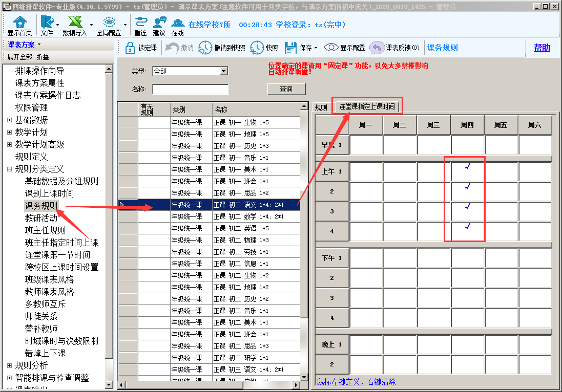
Task: Click the 显示首页 home icon
Action: tap(19, 23)
